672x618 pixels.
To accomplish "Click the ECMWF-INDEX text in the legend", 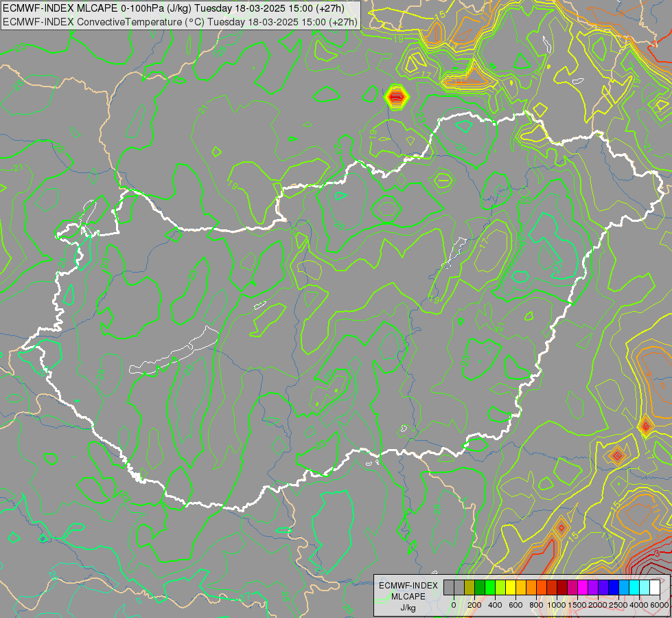I will tap(408, 586).
